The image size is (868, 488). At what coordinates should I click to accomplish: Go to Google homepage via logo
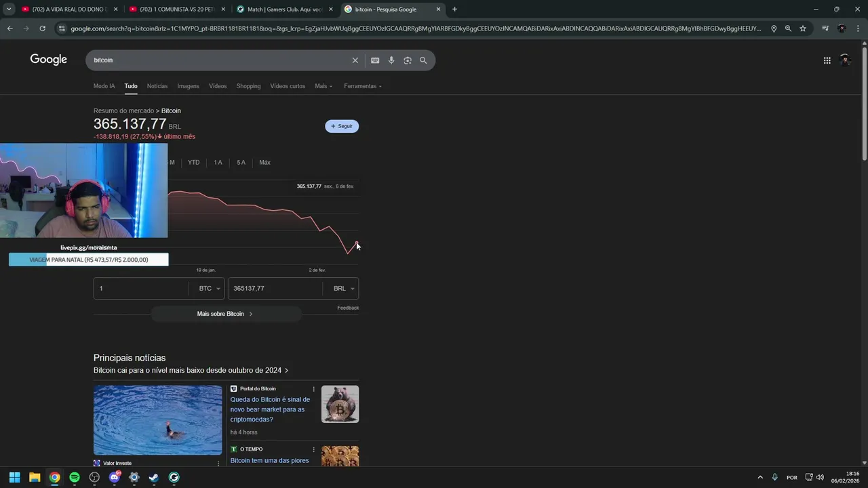click(49, 60)
